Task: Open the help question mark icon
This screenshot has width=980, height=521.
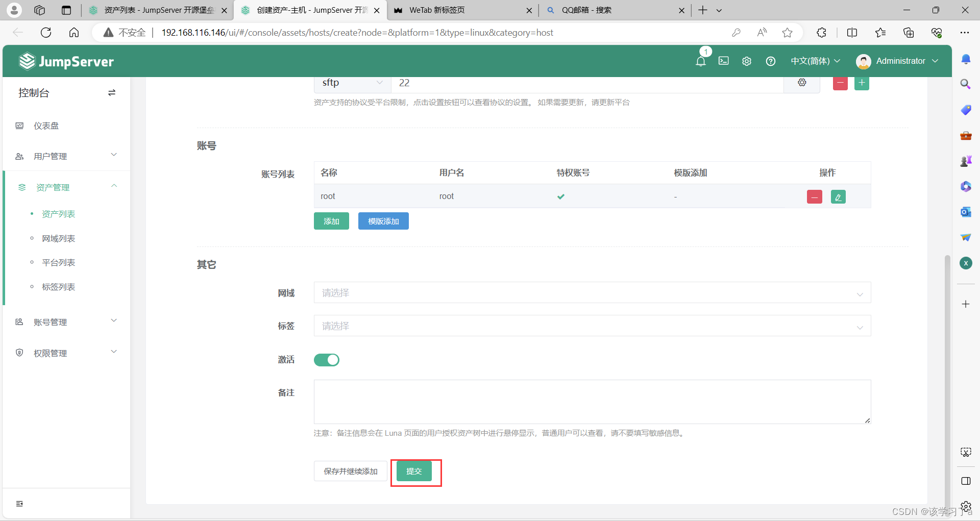Action: tap(771, 61)
